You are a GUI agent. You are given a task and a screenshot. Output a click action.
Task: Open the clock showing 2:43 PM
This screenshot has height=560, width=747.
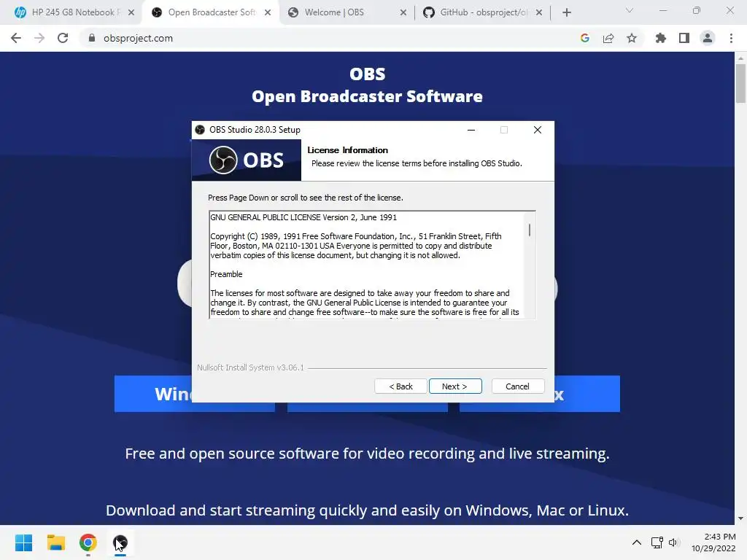coord(713,542)
